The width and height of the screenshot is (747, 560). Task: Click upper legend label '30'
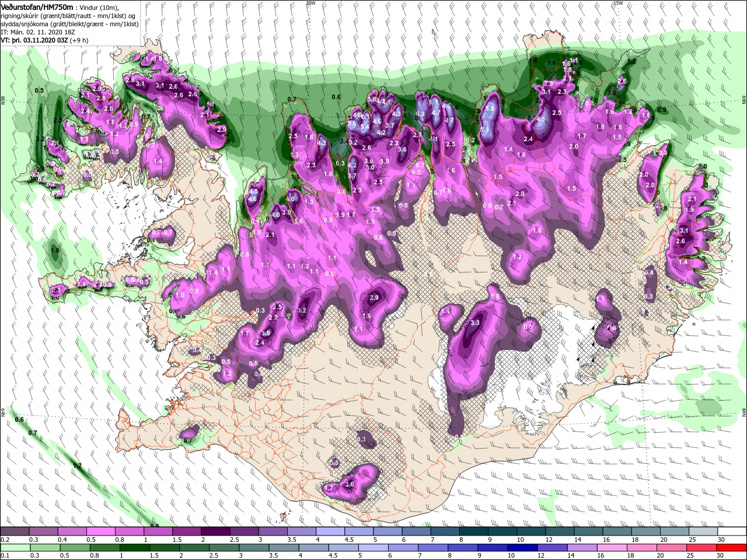(721, 540)
